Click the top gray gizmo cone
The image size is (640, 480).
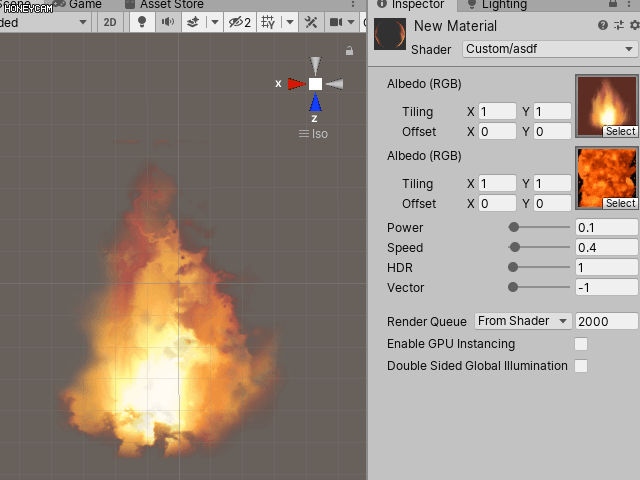pos(315,65)
